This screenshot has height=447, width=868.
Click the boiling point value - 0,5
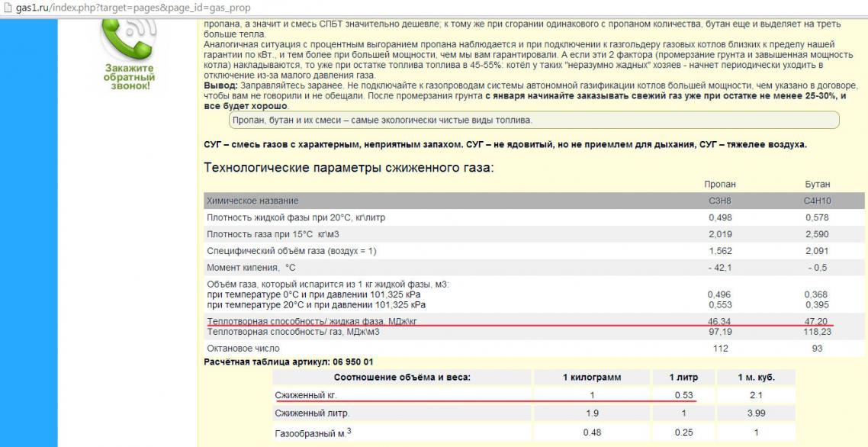[x=817, y=268]
